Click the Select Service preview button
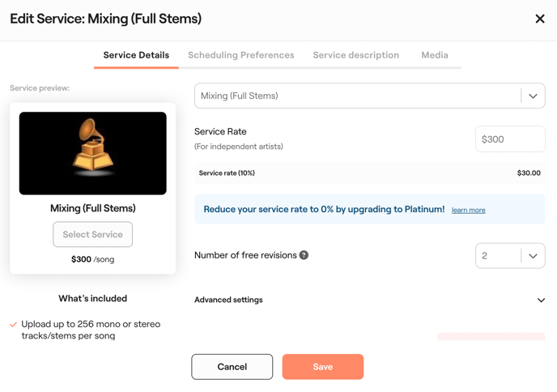 (93, 235)
